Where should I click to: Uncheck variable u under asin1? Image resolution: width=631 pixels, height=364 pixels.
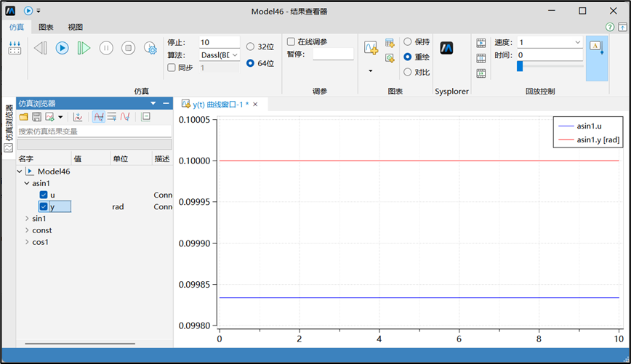coord(44,195)
